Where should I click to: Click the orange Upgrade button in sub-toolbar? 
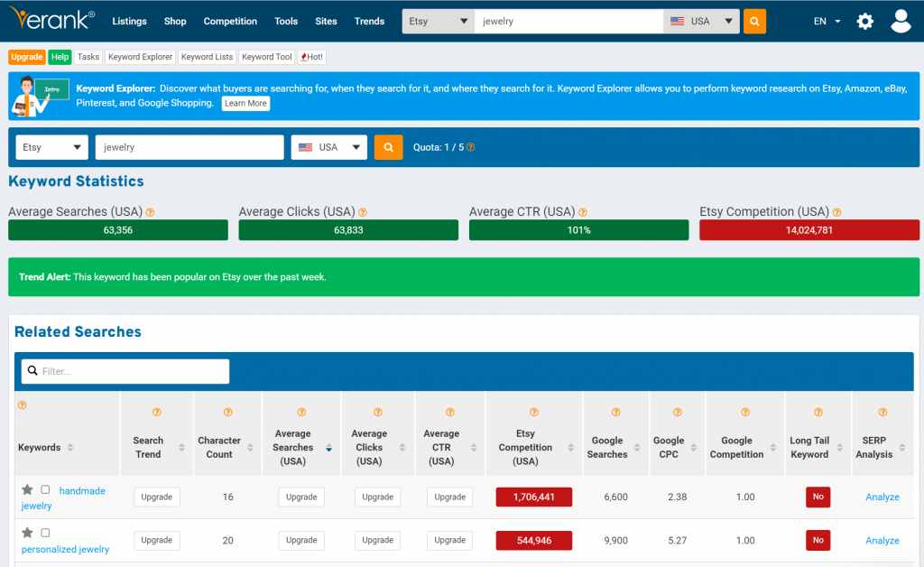(26, 57)
